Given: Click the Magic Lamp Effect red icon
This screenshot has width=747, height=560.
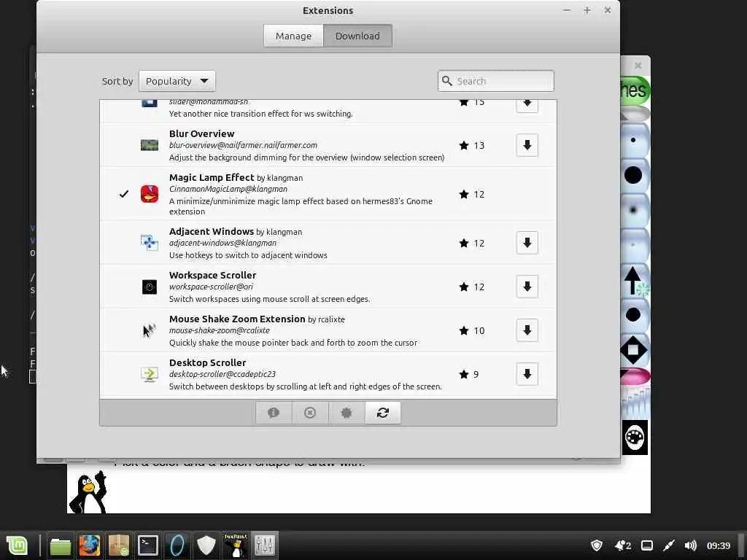Looking at the screenshot, I should point(150,194).
